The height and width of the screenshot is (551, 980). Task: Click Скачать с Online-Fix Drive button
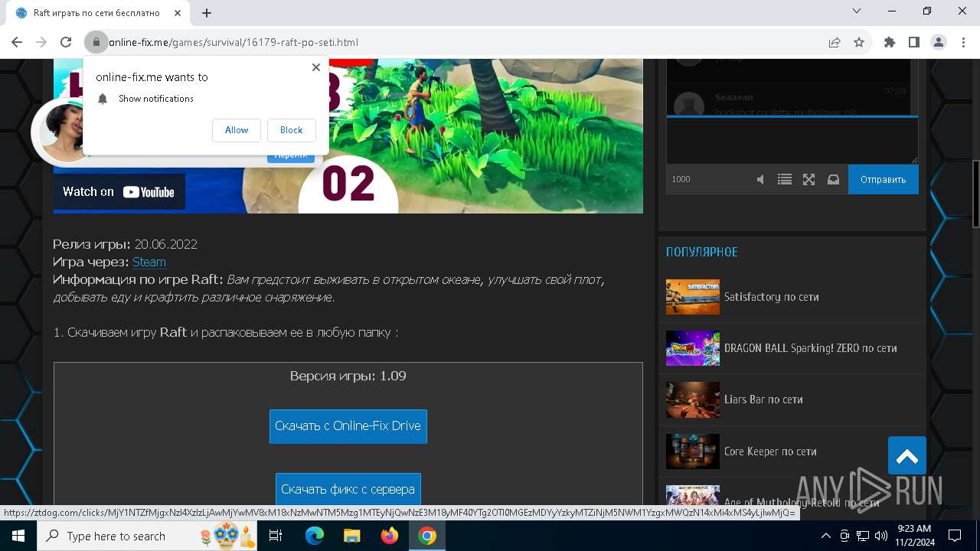click(x=348, y=426)
